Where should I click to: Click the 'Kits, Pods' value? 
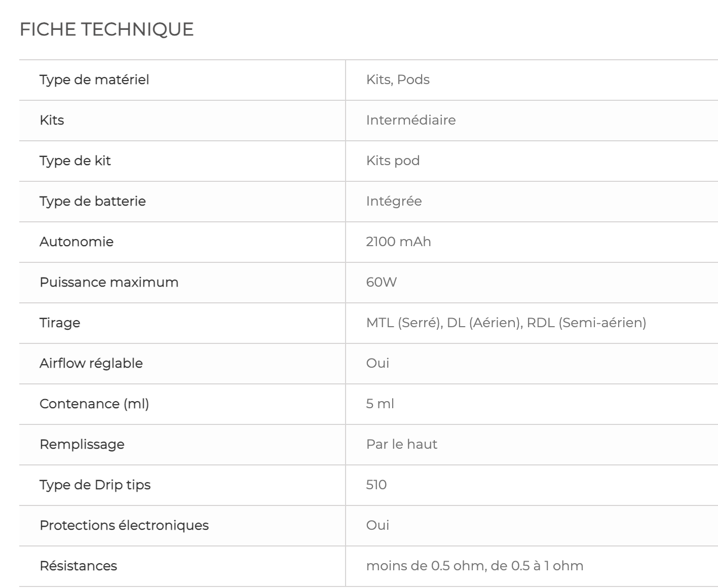pos(398,80)
